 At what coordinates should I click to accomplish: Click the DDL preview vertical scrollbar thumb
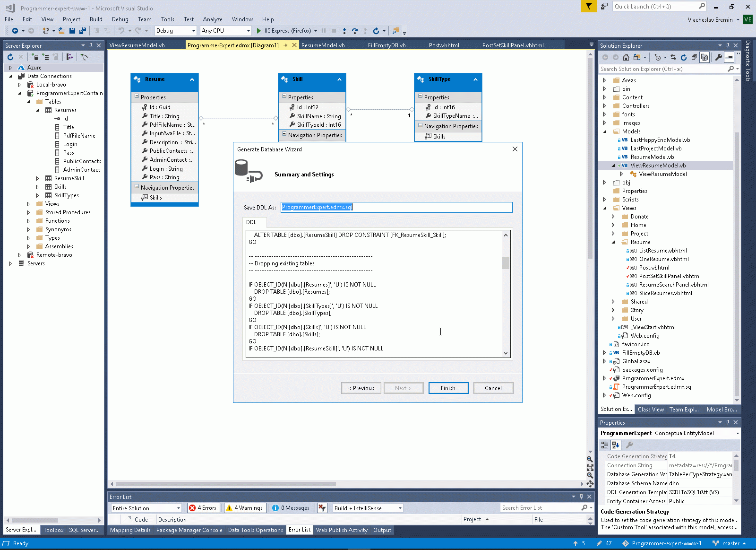tap(506, 263)
